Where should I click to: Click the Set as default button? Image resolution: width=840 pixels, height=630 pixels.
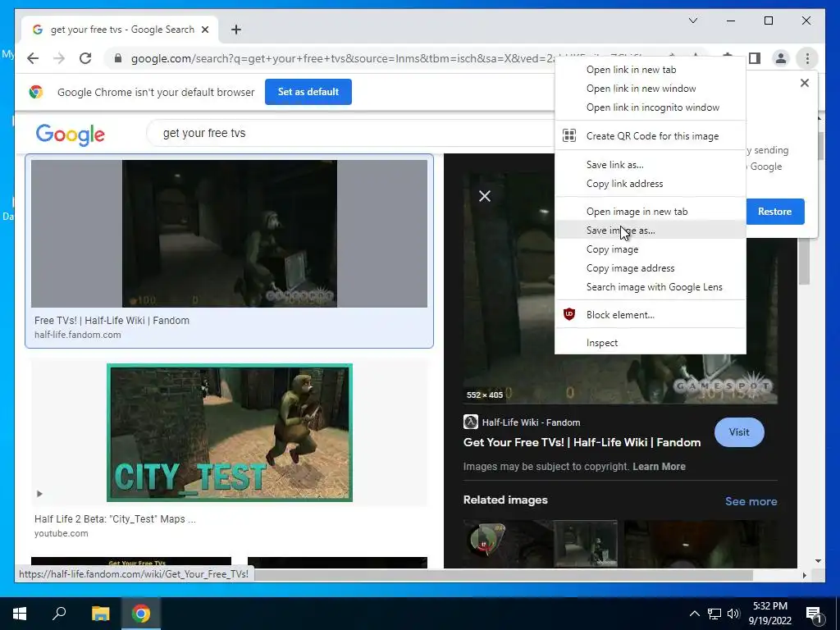[x=308, y=92]
